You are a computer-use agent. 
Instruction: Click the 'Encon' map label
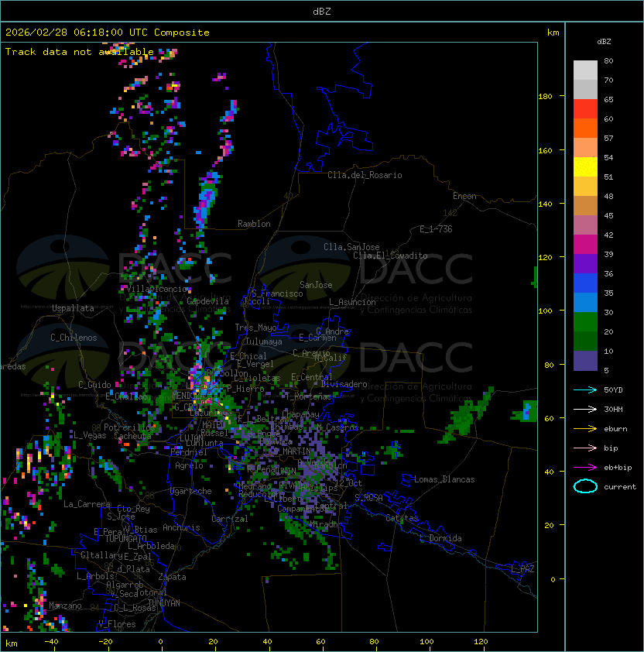tap(464, 196)
